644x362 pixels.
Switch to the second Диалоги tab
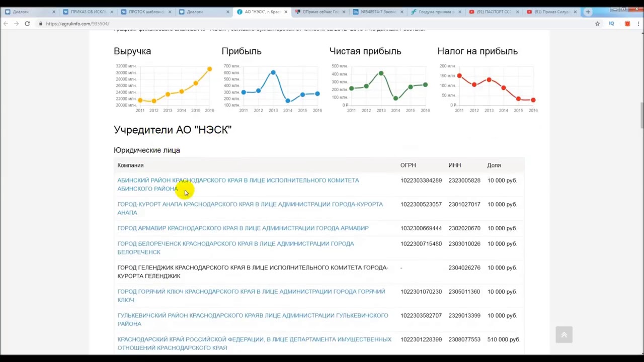point(203,12)
